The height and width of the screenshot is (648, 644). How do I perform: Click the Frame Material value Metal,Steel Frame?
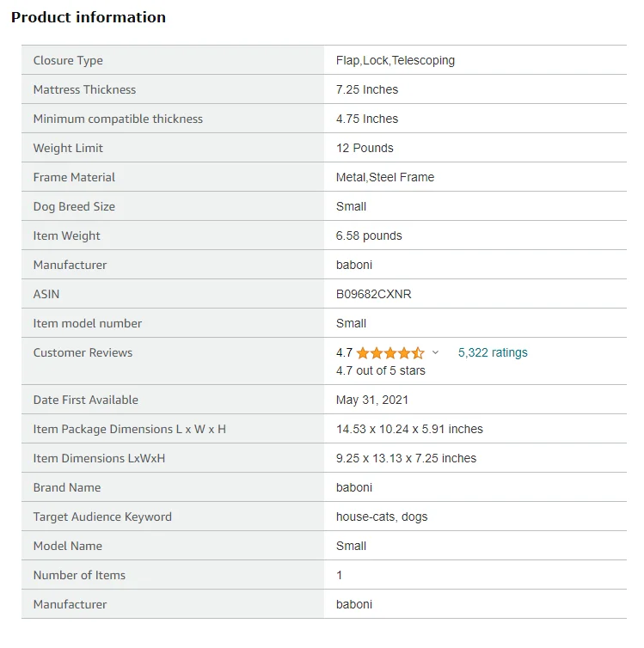tap(385, 177)
